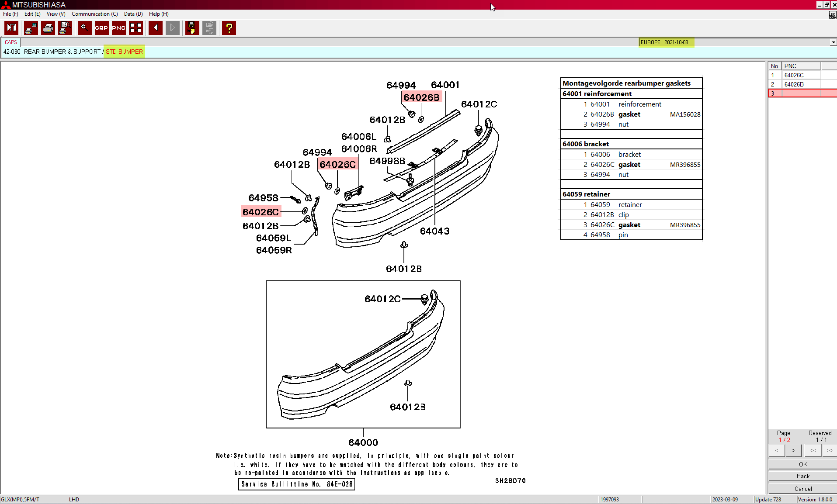Click the zoom magnifier tool
This screenshot has width=837, height=504.
click(84, 28)
